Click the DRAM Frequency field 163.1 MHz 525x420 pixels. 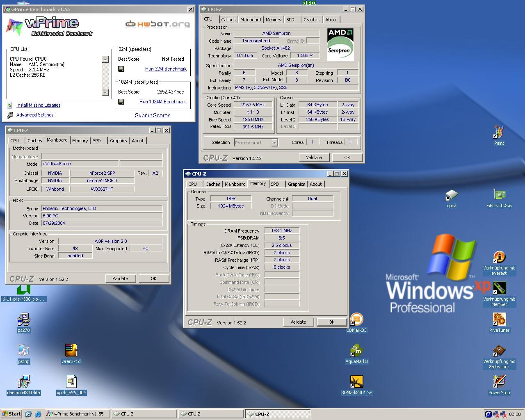(282, 231)
